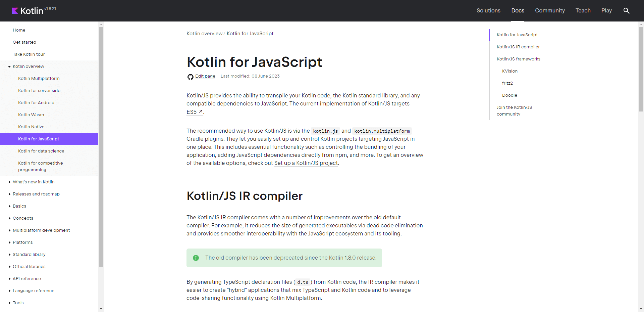The height and width of the screenshot is (312, 644).
Task: Click the scroll-down arrow on sidebar scrollbar
Action: (101, 309)
